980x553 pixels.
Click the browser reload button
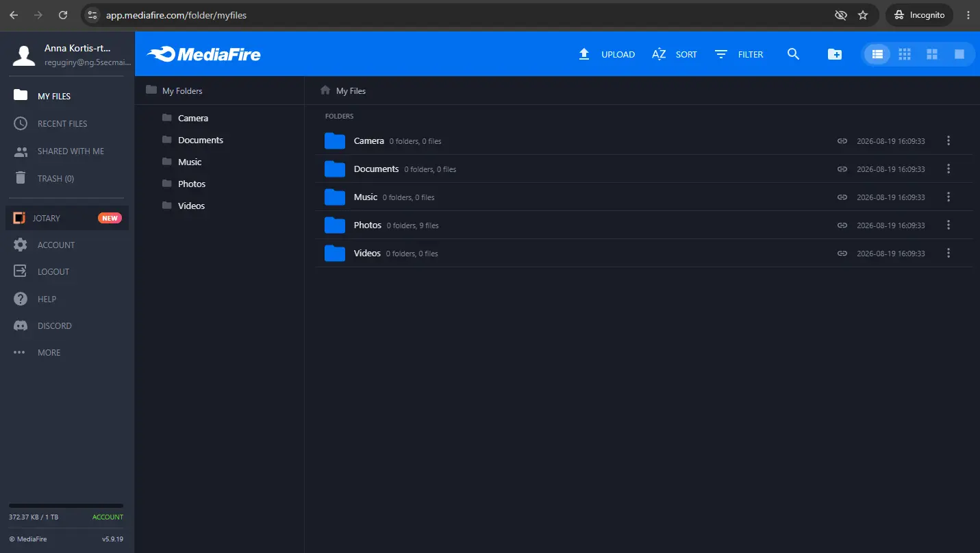tap(63, 15)
